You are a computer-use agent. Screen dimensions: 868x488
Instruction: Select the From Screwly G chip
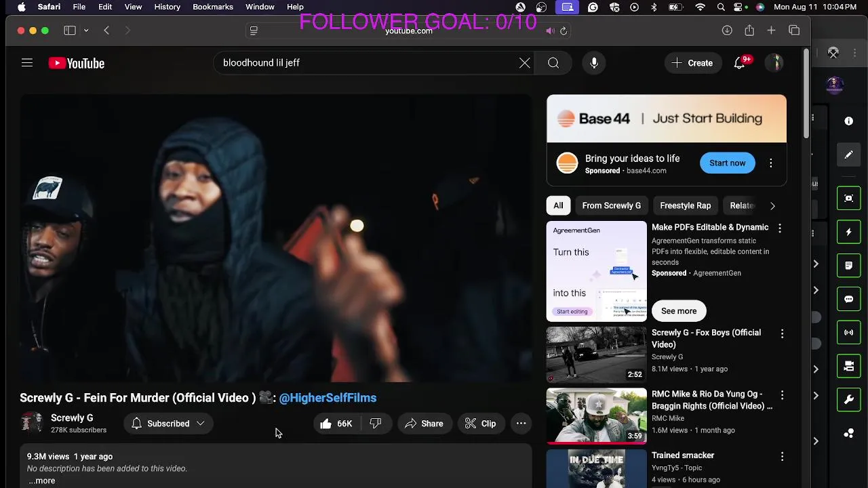click(611, 205)
